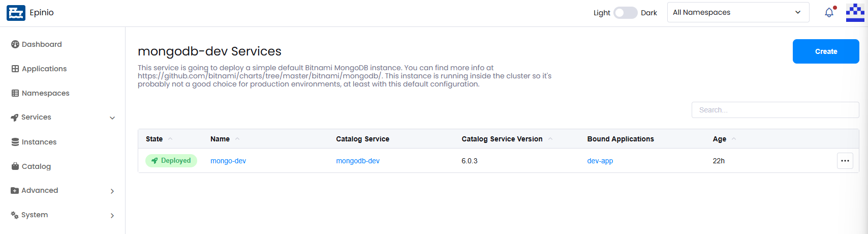The height and width of the screenshot is (234, 868).
Task: Click the Advanced label in the sidebar
Action: click(40, 190)
